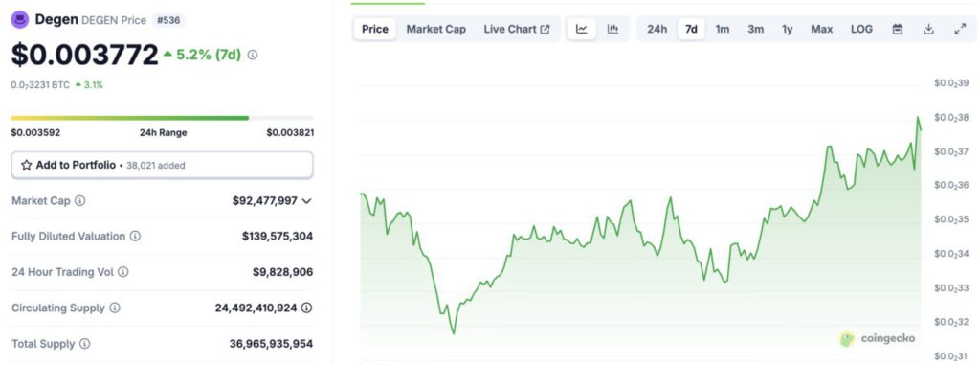Click the Degen coin logo
The height and width of the screenshot is (365, 980).
(20, 20)
